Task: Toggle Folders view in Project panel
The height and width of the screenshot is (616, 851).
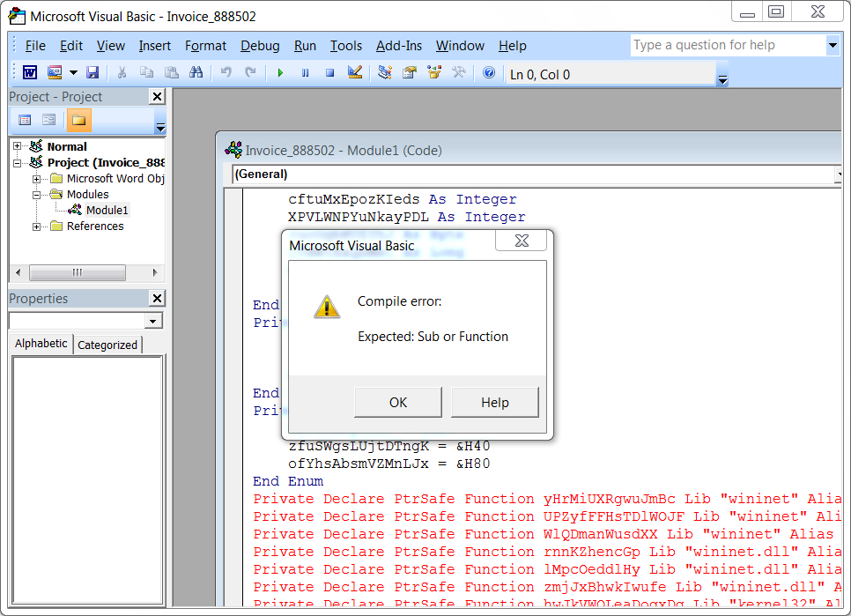Action: click(x=78, y=120)
